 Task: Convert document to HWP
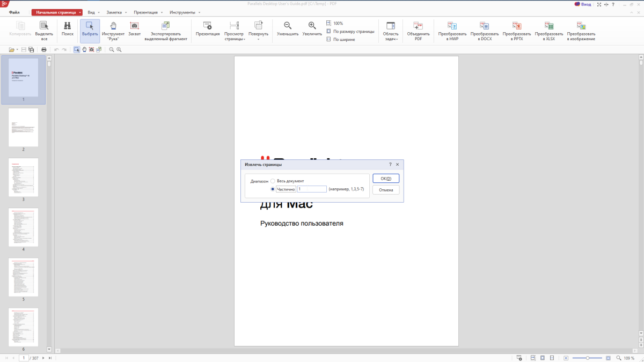tap(452, 31)
